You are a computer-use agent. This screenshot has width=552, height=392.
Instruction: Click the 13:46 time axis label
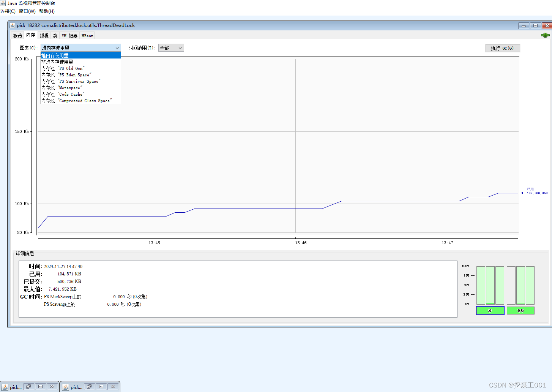tap(301, 243)
